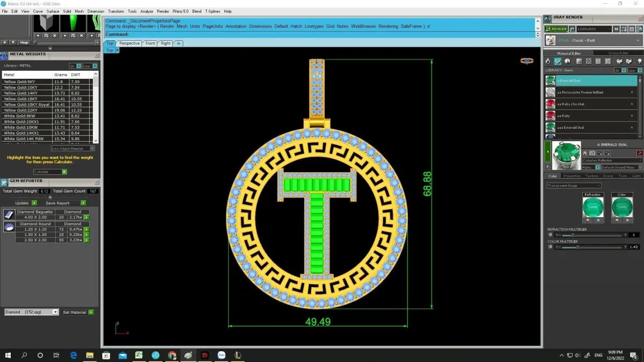Select the metal ring material library icon
Screen dimensions: 644x362
(x=548, y=61)
